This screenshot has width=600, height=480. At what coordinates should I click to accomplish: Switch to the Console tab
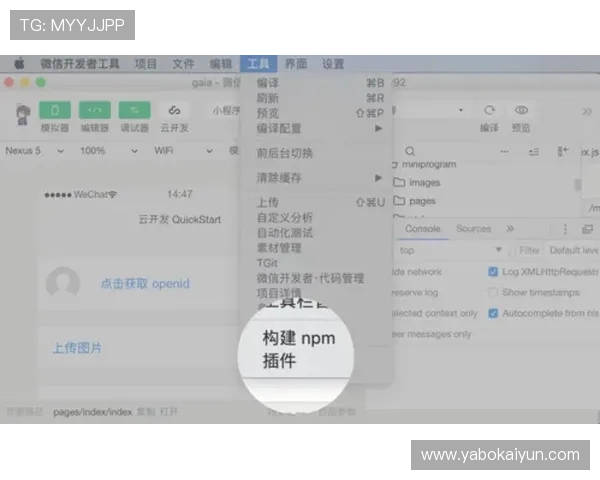point(423,229)
